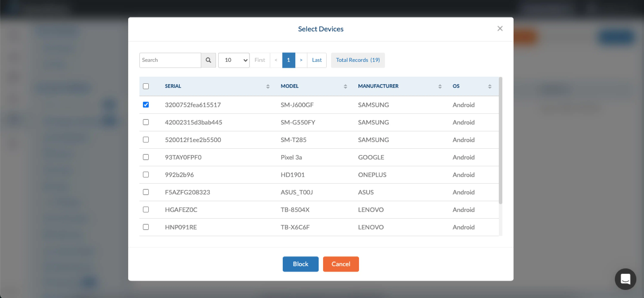Sort by MANUFACTURER column arrows
This screenshot has width=644, height=298.
(440, 86)
